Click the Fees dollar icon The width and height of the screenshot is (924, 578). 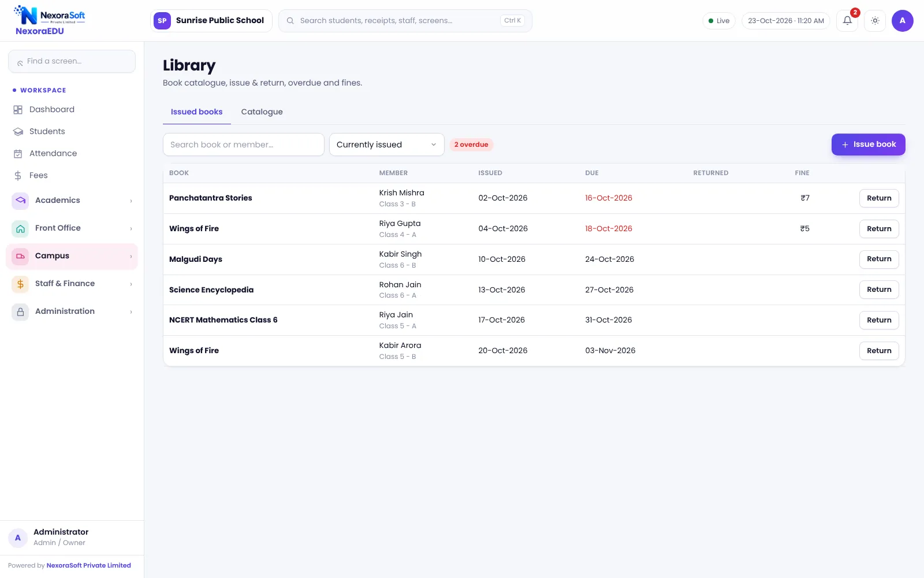pos(18,176)
